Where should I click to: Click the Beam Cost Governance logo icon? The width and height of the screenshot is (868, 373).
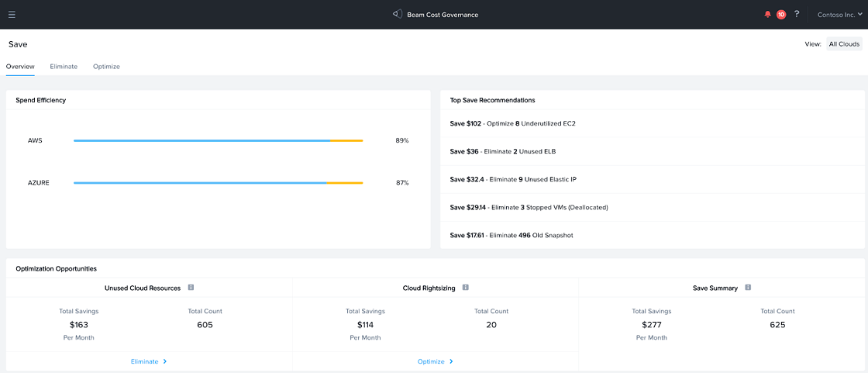click(x=398, y=14)
